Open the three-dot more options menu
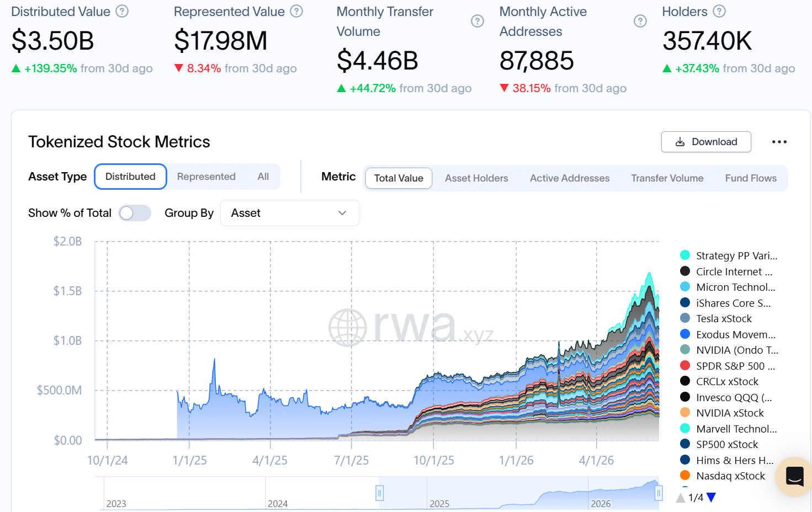Image resolution: width=812 pixels, height=512 pixels. [x=779, y=142]
